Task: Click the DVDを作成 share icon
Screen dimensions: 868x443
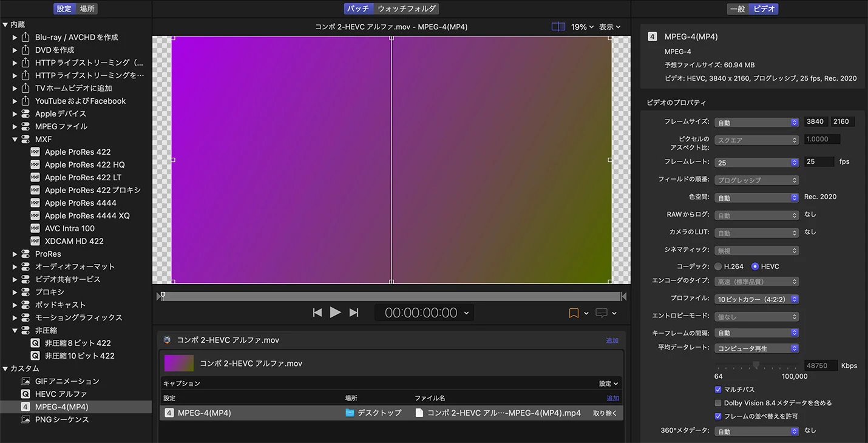Action: pos(25,50)
